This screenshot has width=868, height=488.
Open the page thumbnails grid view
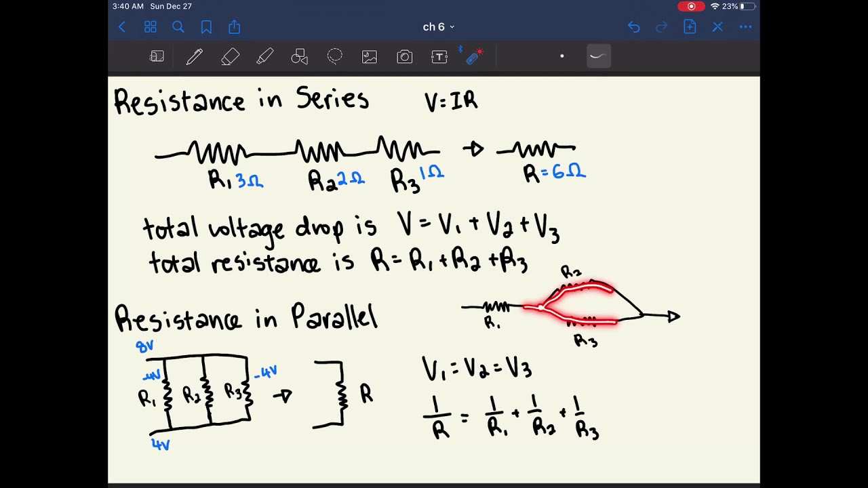[x=151, y=27]
